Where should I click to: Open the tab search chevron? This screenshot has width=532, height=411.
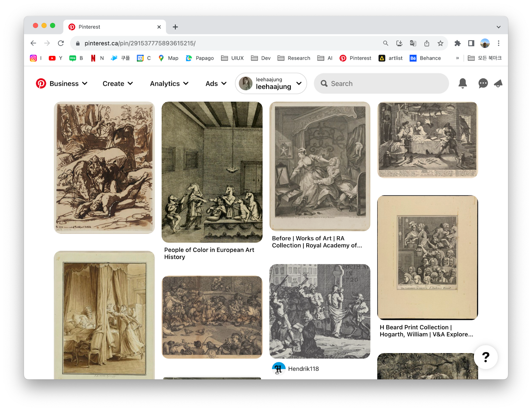coord(498,27)
